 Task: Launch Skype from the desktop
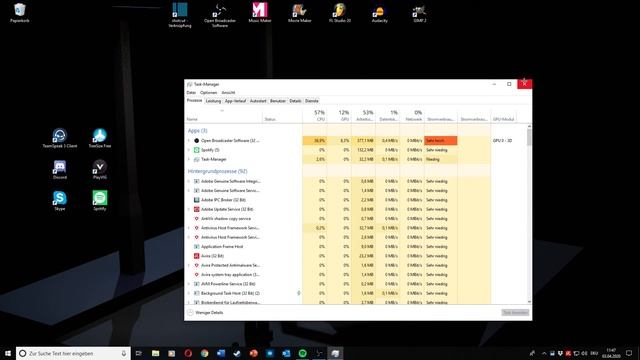[x=60, y=201]
